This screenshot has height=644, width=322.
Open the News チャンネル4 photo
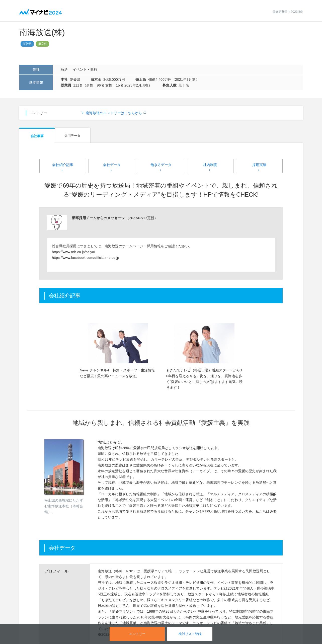[x=118, y=343]
